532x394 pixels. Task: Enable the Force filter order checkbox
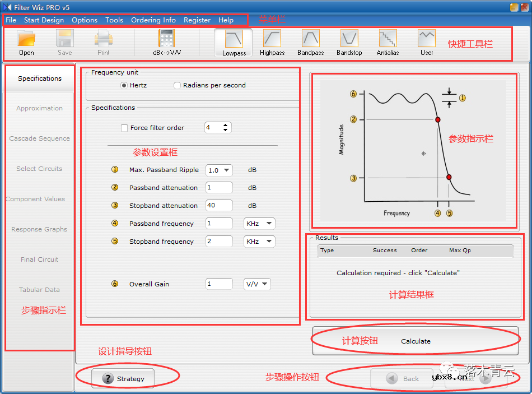click(x=124, y=127)
